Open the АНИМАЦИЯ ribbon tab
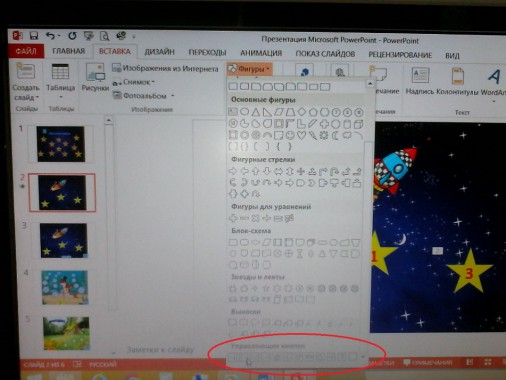The height and width of the screenshot is (380, 506). click(x=261, y=53)
